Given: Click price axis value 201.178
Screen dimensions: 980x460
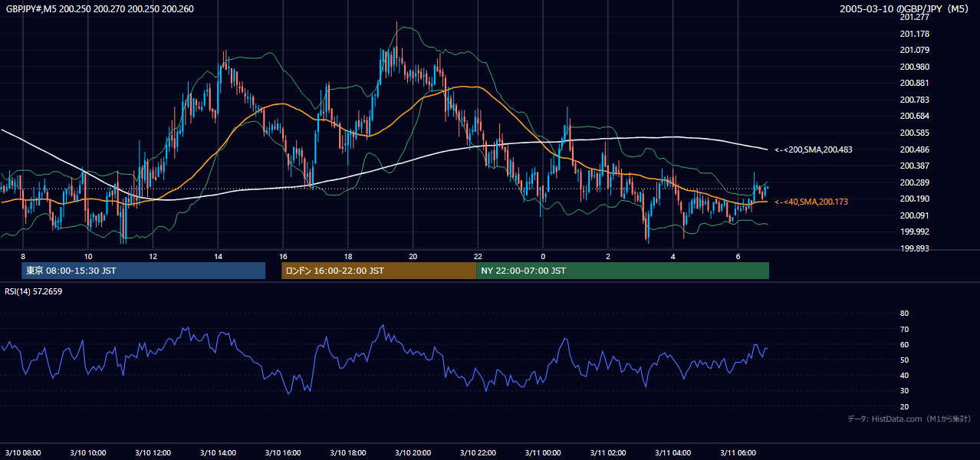Looking at the screenshot, I should click(x=915, y=34).
